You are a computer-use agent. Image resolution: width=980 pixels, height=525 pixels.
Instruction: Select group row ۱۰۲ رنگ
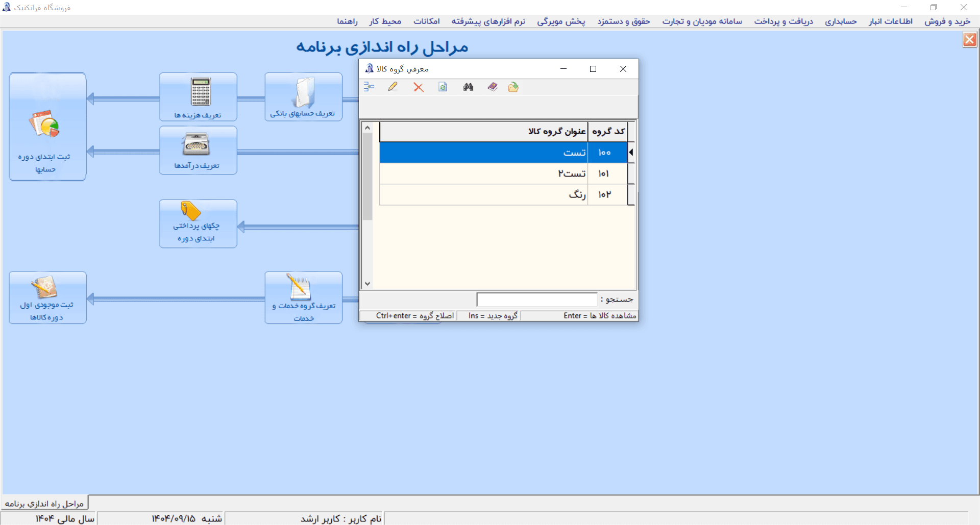point(503,194)
